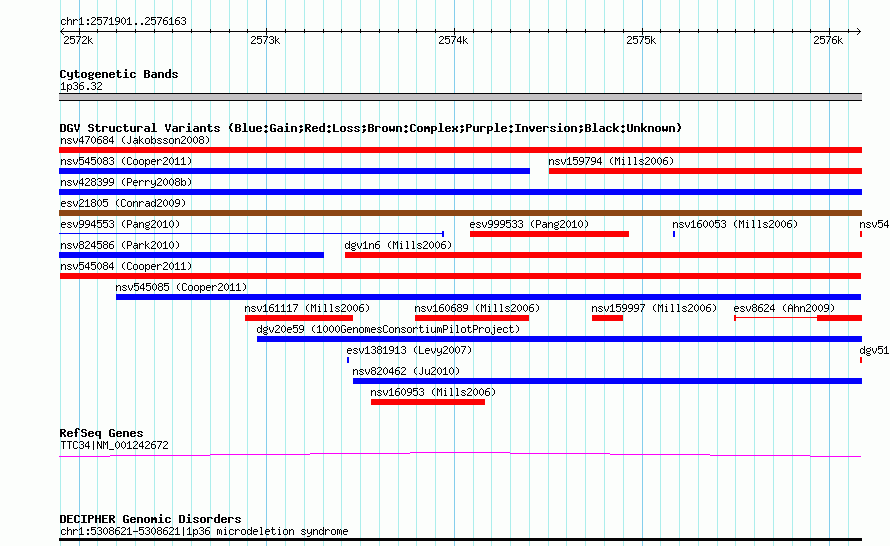Click the black 1p36 microdeletion syndrome bar

(x=460, y=539)
